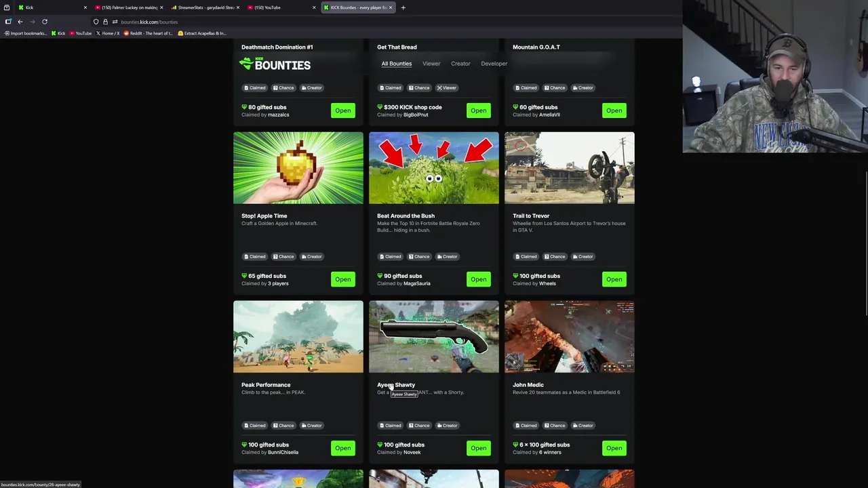The image size is (868, 488).
Task: Go back with the browser back arrow
Action: click(20, 22)
